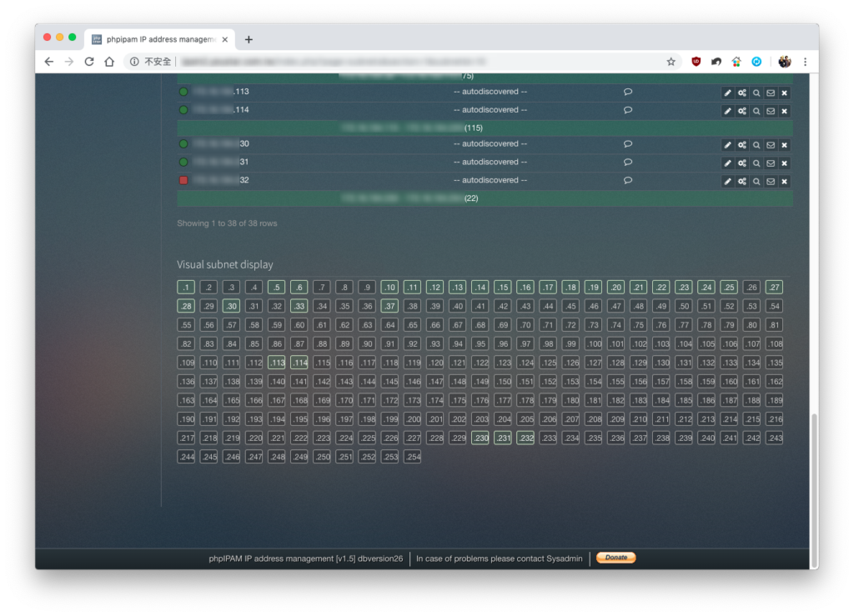Screen dimensions: 854x616
Task: Pick .128 in the visual subnet grid
Action: 615,363
